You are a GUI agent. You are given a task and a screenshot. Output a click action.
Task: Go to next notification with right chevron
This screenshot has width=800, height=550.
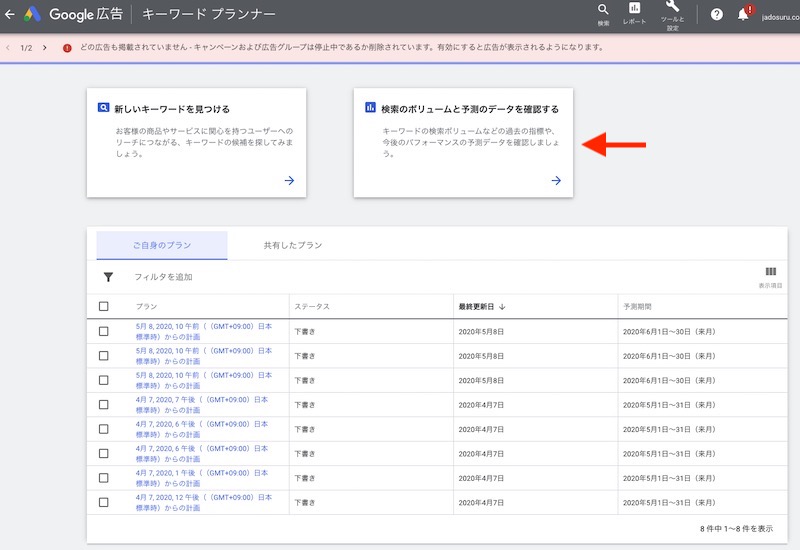[x=44, y=47]
